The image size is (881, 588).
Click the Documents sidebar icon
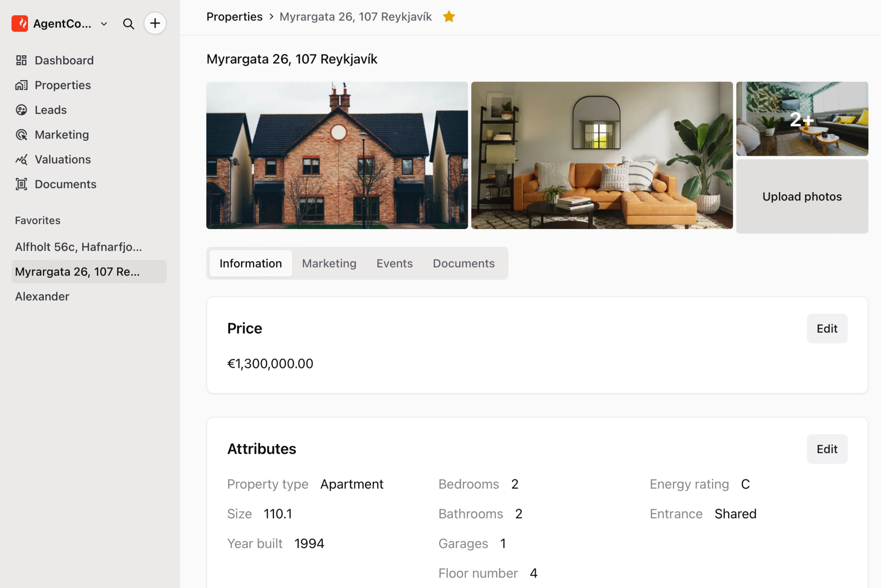[22, 185]
